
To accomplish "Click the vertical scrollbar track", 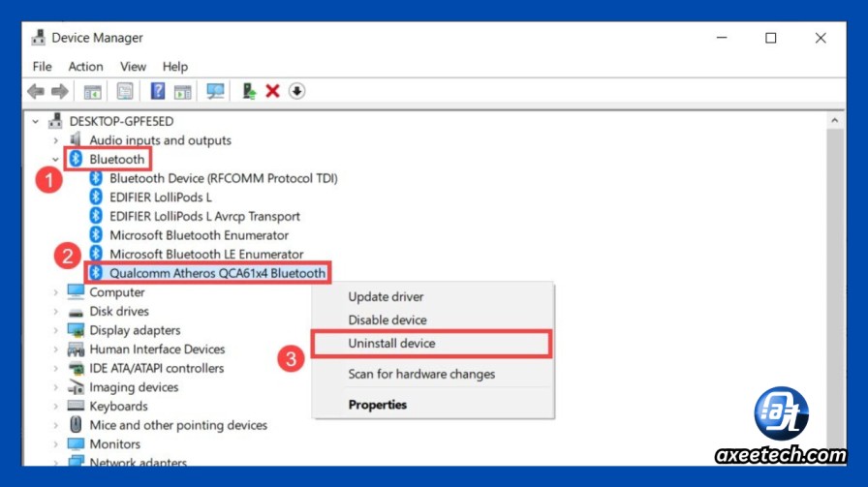I will (x=834, y=299).
